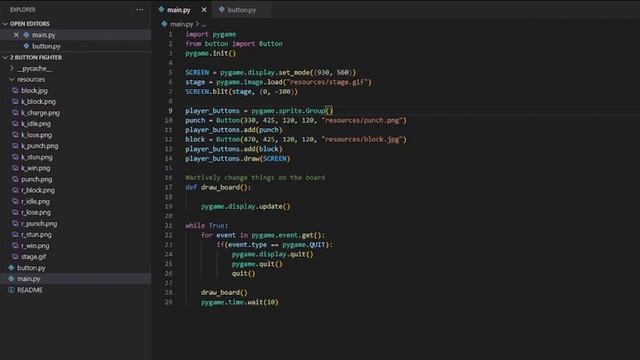Screen dimensions: 640x360
Task: Click 'def draw_board():' definition
Action: pos(218,187)
